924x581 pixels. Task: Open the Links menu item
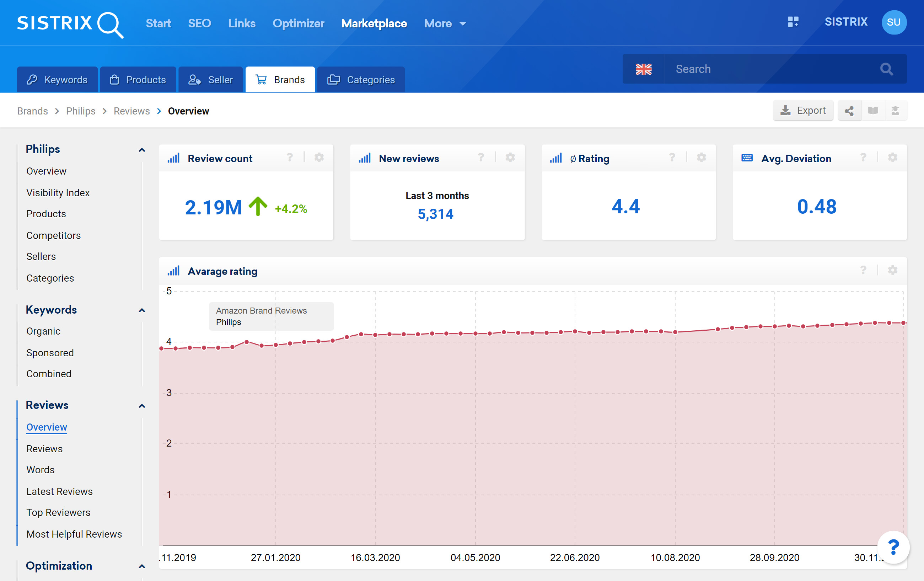click(x=242, y=24)
